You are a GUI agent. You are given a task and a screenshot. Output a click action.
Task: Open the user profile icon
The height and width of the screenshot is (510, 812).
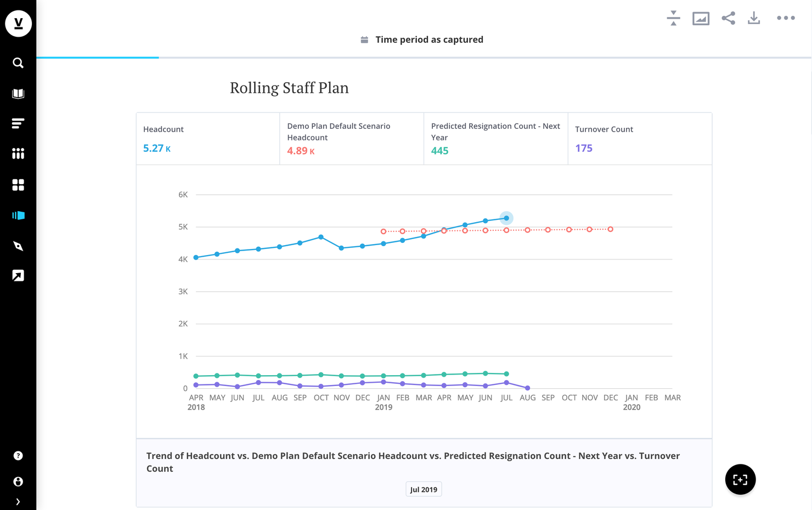tap(18, 481)
